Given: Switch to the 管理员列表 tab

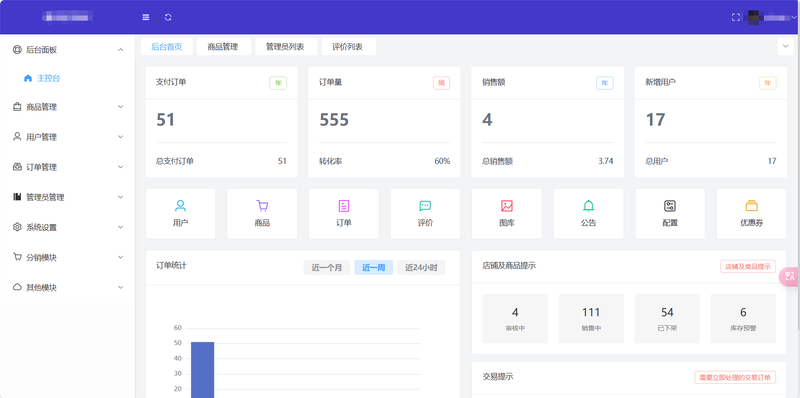Looking at the screenshot, I should [x=286, y=46].
